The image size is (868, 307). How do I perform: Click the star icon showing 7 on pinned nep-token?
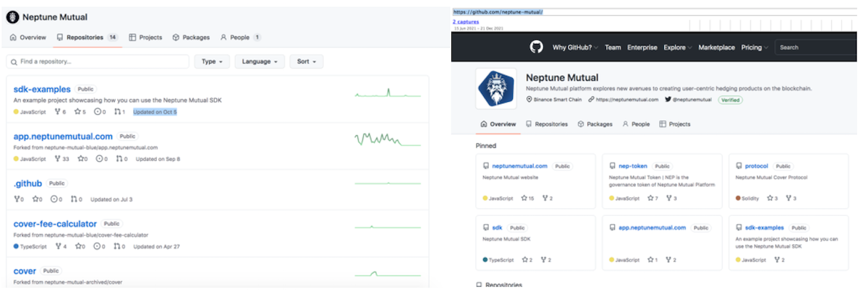650,198
